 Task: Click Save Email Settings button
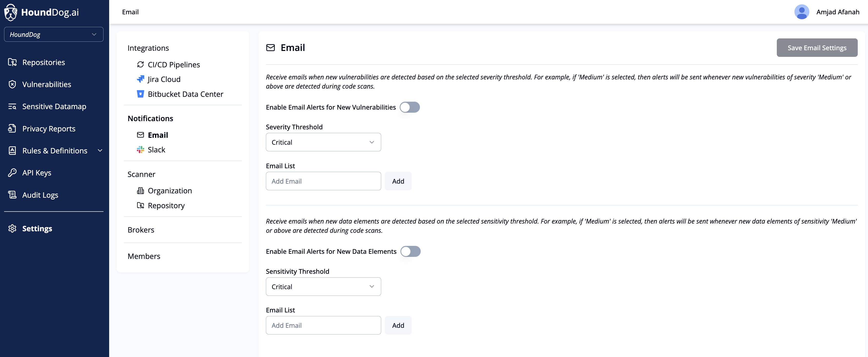[x=817, y=48]
